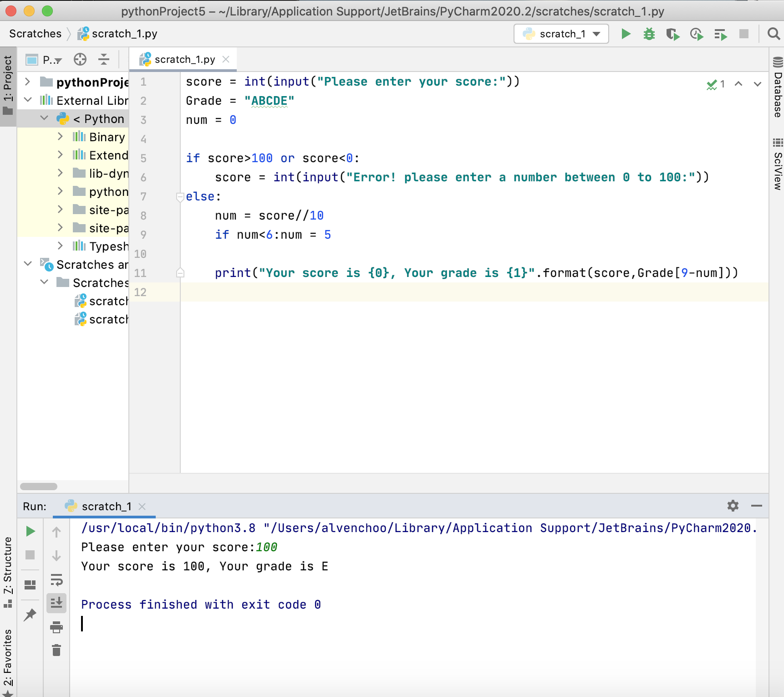Screen dimensions: 784x697
Task: Run scratch_1 with coverage
Action: [x=673, y=34]
